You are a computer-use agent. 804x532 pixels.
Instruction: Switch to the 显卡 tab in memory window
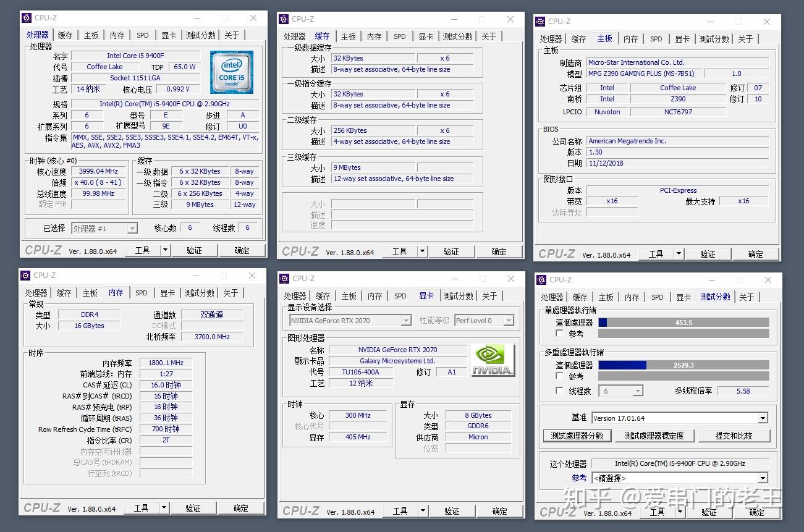click(167, 293)
